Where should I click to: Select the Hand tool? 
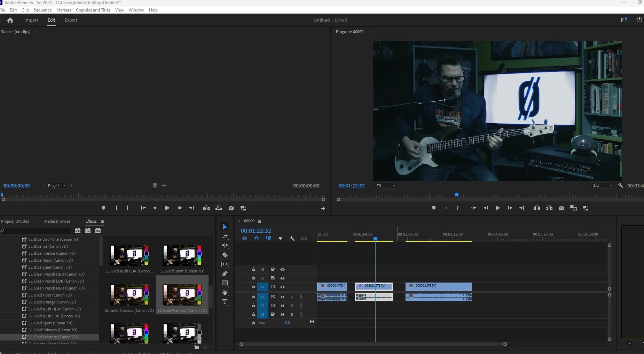click(x=225, y=292)
